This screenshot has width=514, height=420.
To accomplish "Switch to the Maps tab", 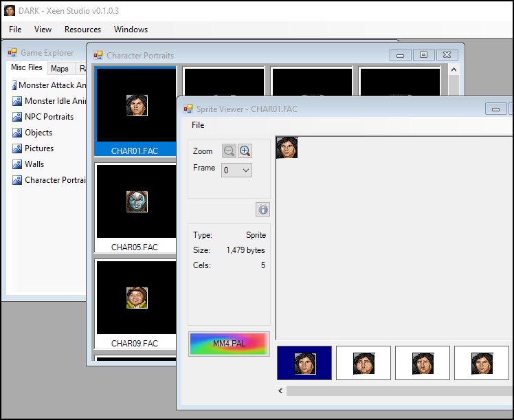I will 60,69.
